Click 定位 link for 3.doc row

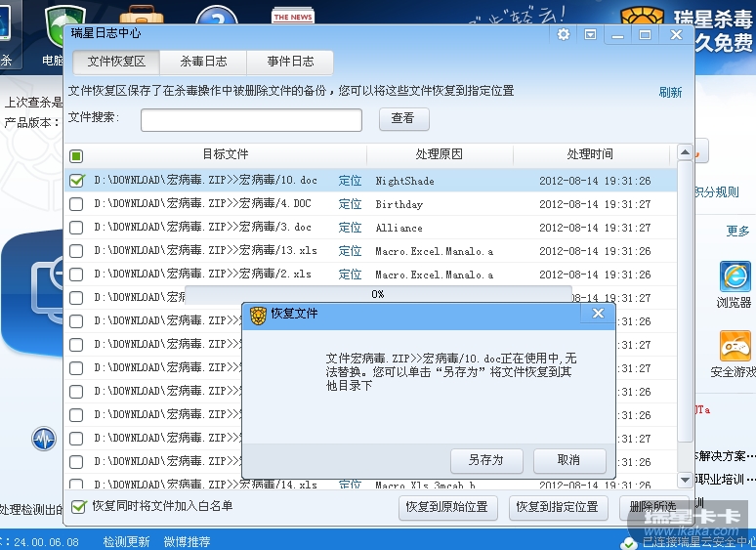[x=350, y=228]
